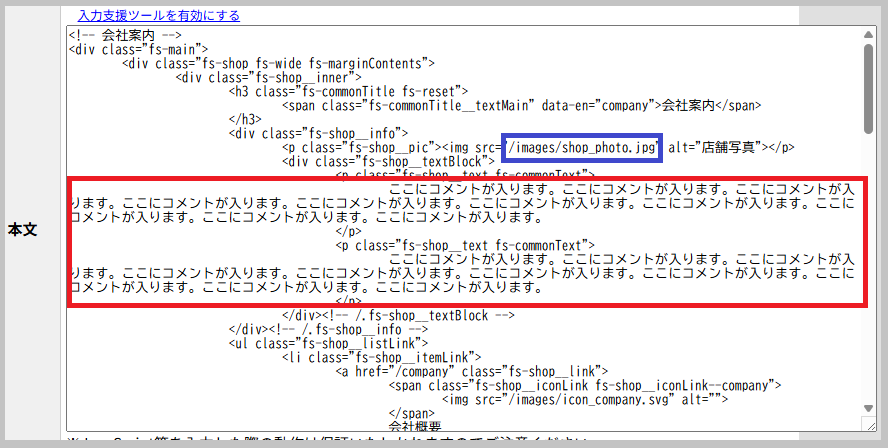
Task: Click the 本文 field label
Action: tap(22, 230)
